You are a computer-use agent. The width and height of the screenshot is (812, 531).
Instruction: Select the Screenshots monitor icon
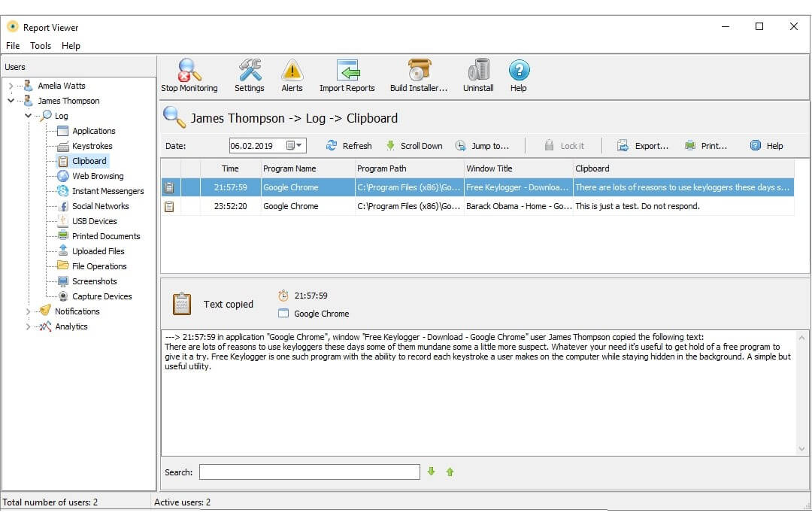click(x=62, y=281)
